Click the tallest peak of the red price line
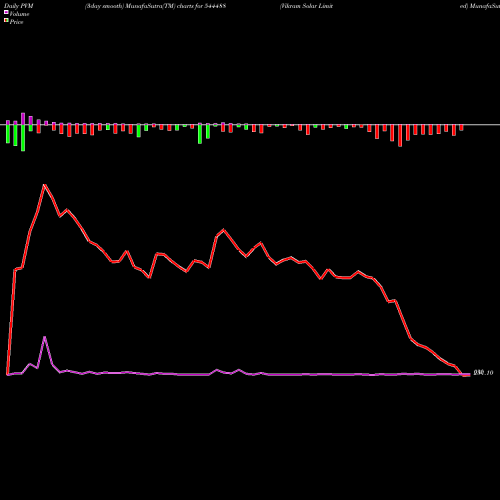 [x=44, y=185]
